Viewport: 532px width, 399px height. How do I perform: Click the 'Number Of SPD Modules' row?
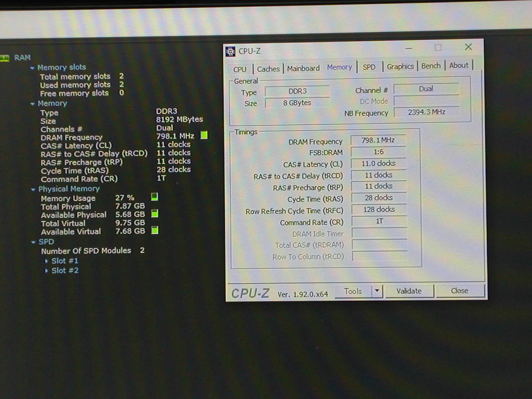[x=93, y=251]
